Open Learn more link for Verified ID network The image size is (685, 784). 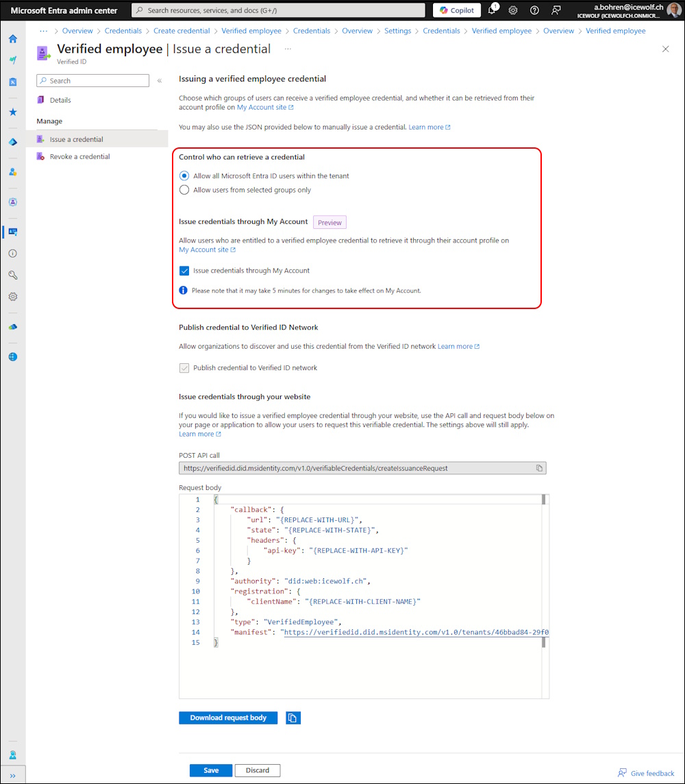pyautogui.click(x=459, y=347)
